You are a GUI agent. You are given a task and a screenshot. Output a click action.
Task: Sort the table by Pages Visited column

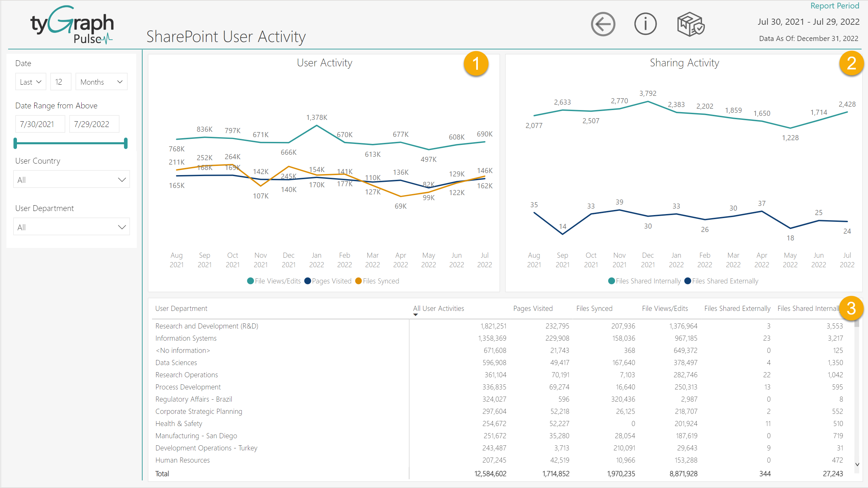point(533,308)
